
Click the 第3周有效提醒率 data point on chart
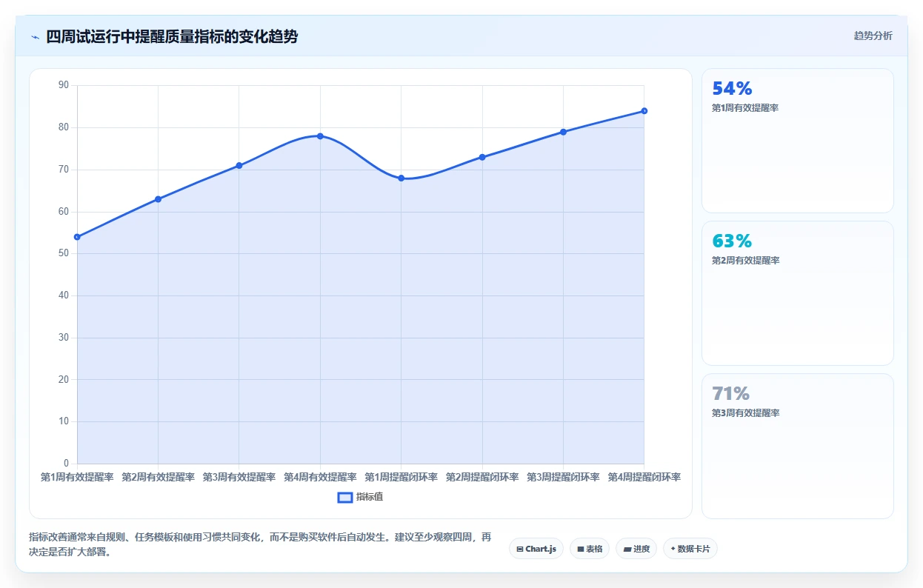[x=239, y=165]
